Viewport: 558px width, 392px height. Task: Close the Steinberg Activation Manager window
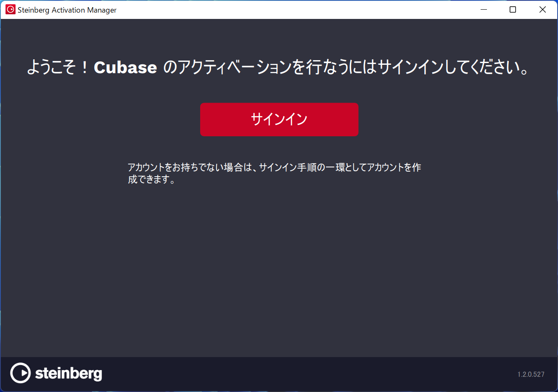click(542, 9)
